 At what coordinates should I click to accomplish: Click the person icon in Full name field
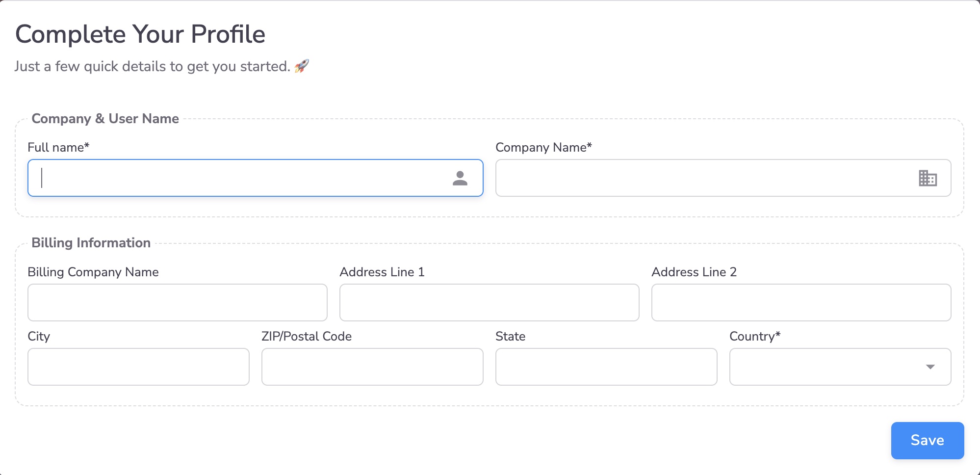click(x=460, y=178)
